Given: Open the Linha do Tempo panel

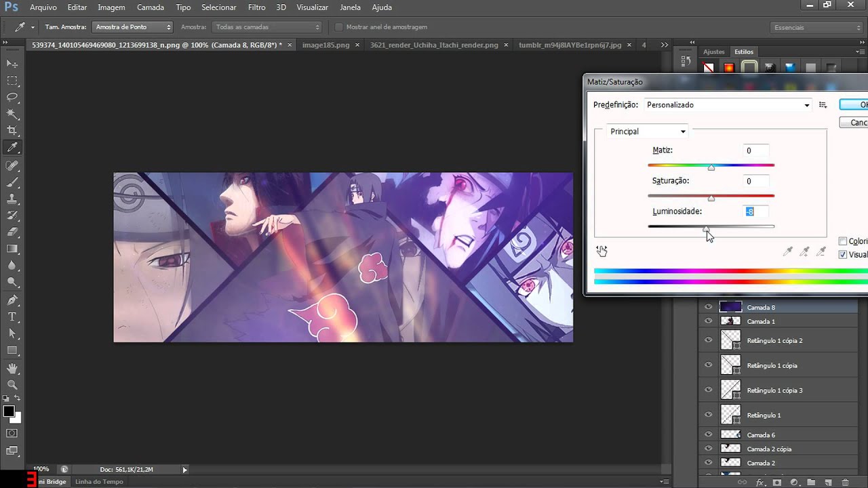Looking at the screenshot, I should click(x=99, y=482).
